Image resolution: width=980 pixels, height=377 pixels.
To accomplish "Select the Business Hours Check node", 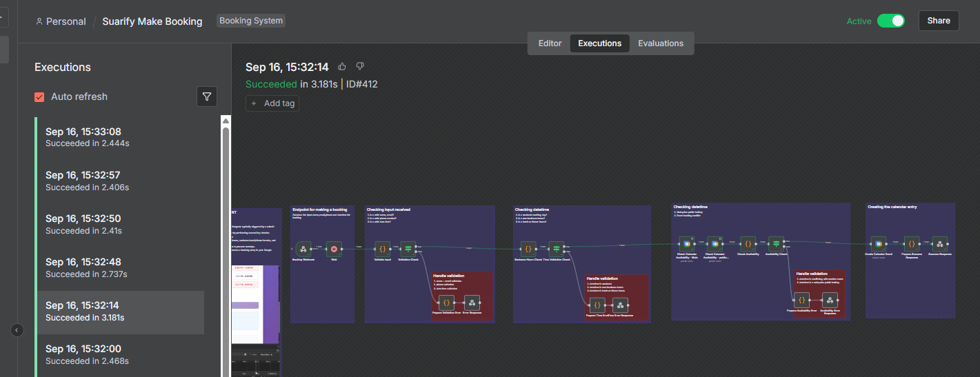I will (x=528, y=249).
